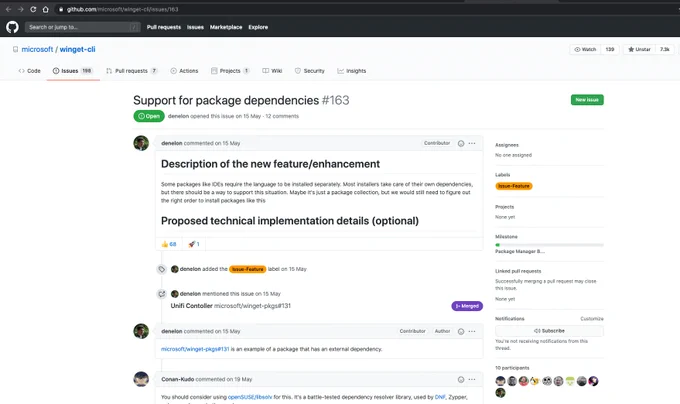The height and width of the screenshot is (404, 680).
Task: Click the GitHub octocat logo
Action: pyautogui.click(x=12, y=27)
